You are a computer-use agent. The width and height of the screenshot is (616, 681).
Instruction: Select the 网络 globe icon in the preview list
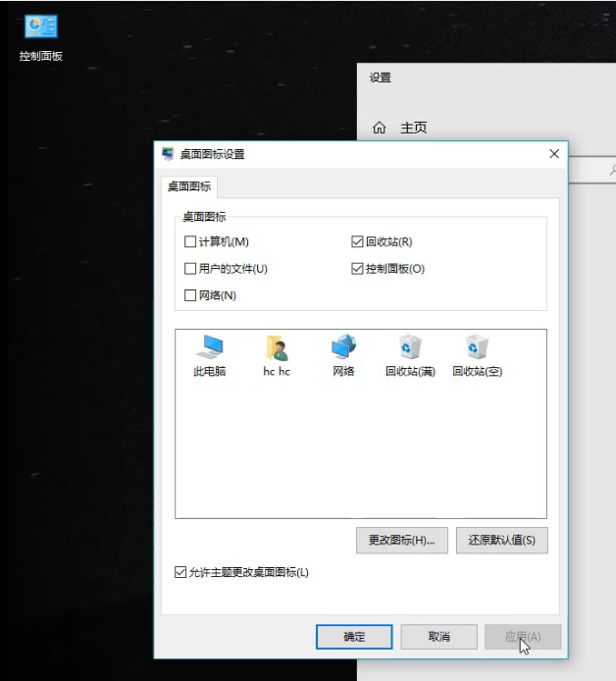pyautogui.click(x=343, y=347)
